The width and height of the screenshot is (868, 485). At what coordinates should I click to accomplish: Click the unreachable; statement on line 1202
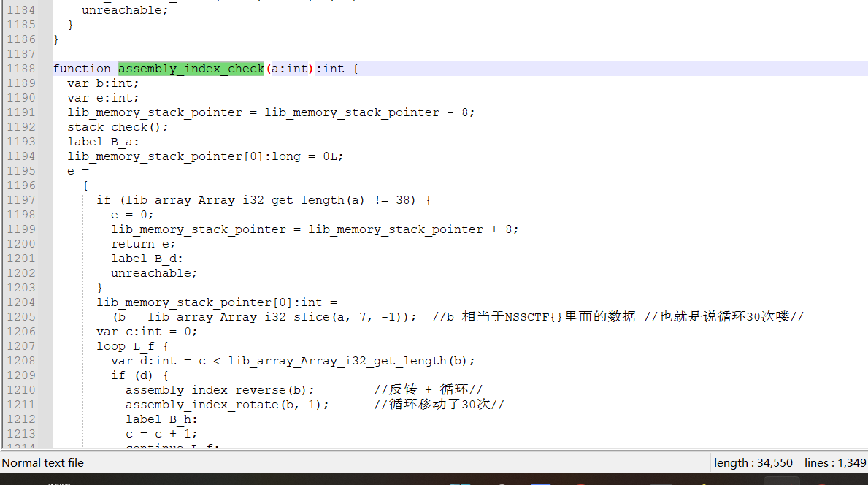point(153,272)
